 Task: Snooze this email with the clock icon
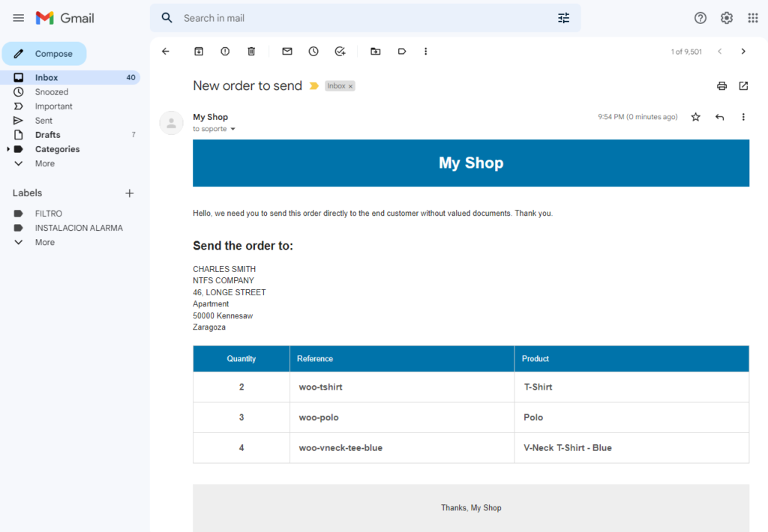point(313,52)
